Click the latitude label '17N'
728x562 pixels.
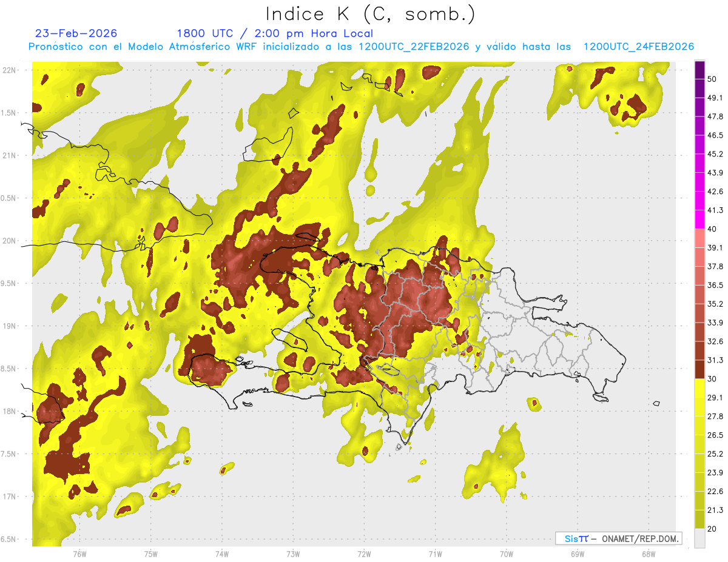8,497
